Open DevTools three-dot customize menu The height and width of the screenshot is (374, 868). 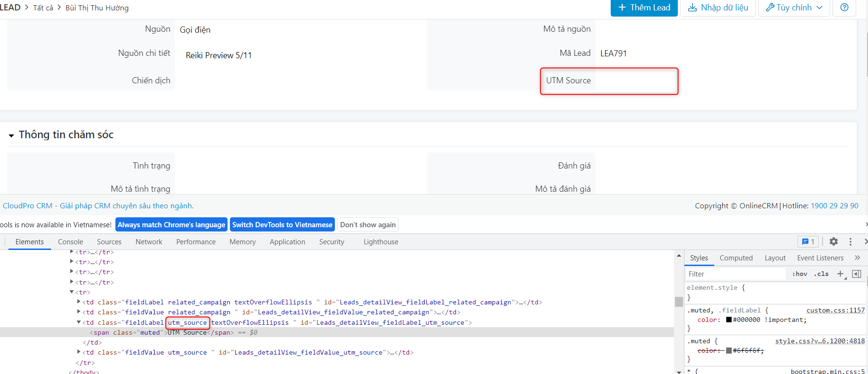tap(850, 241)
